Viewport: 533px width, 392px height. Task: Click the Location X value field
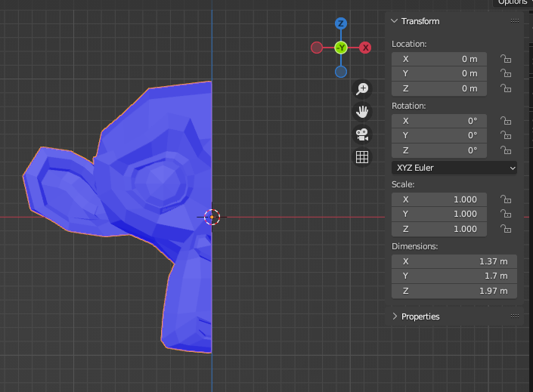pyautogui.click(x=439, y=59)
